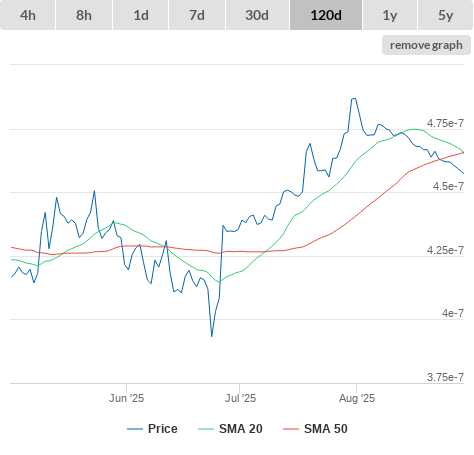The image size is (474, 455).
Task: Switch to the 4h timeframe tab
Action: click(x=28, y=15)
